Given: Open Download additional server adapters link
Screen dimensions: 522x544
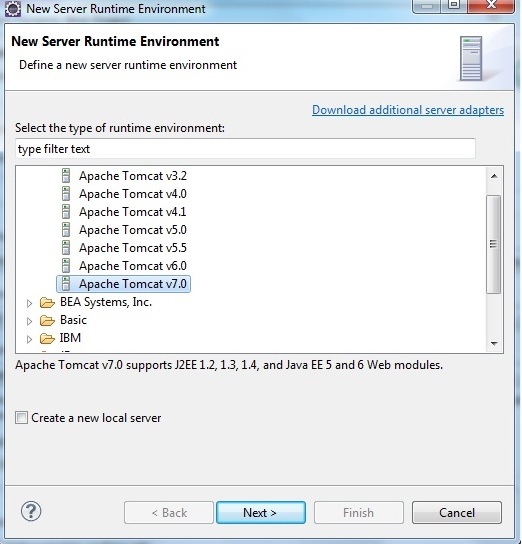Looking at the screenshot, I should (x=408, y=110).
